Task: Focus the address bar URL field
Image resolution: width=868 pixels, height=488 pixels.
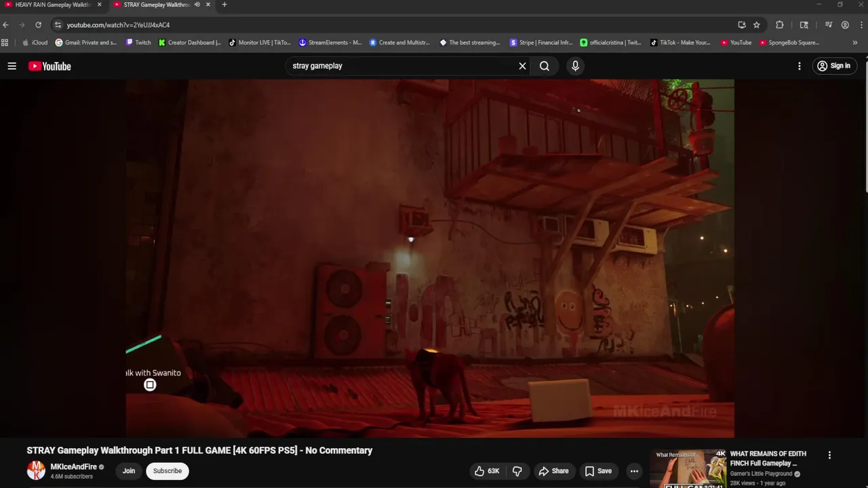Action: pyautogui.click(x=393, y=25)
